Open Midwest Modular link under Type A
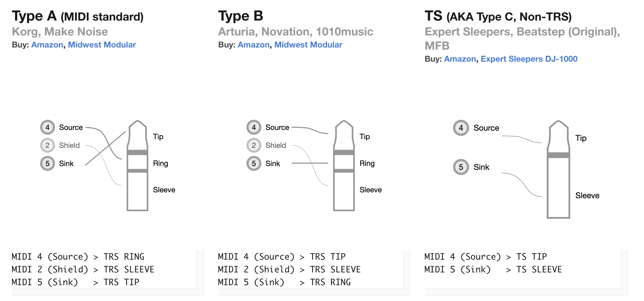The height and width of the screenshot is (301, 644). 102,45
